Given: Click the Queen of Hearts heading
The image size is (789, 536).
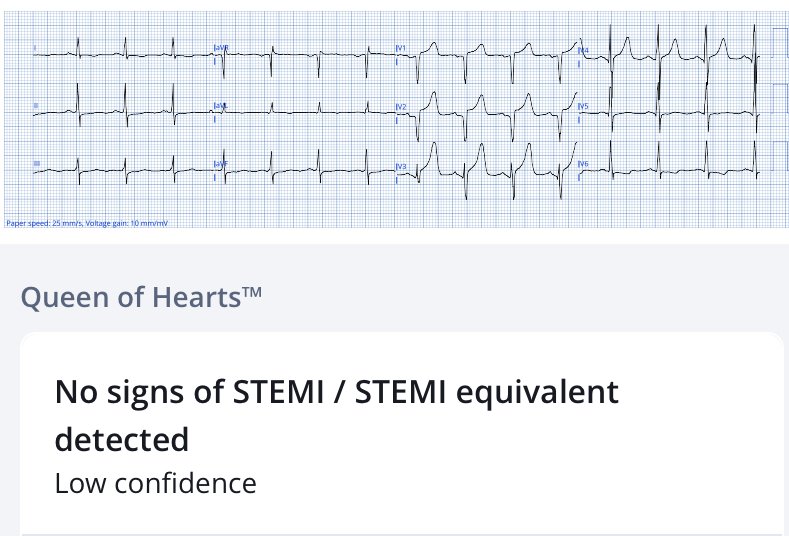Looking at the screenshot, I should tap(130, 298).
